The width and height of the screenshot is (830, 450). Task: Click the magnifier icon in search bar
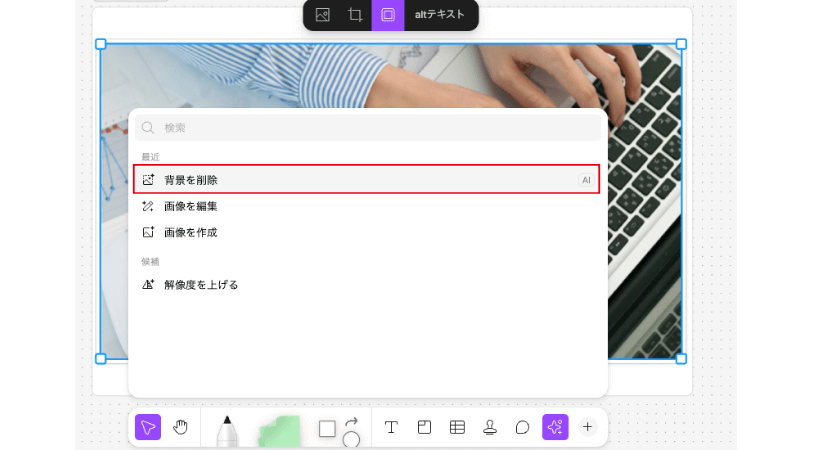pos(148,128)
